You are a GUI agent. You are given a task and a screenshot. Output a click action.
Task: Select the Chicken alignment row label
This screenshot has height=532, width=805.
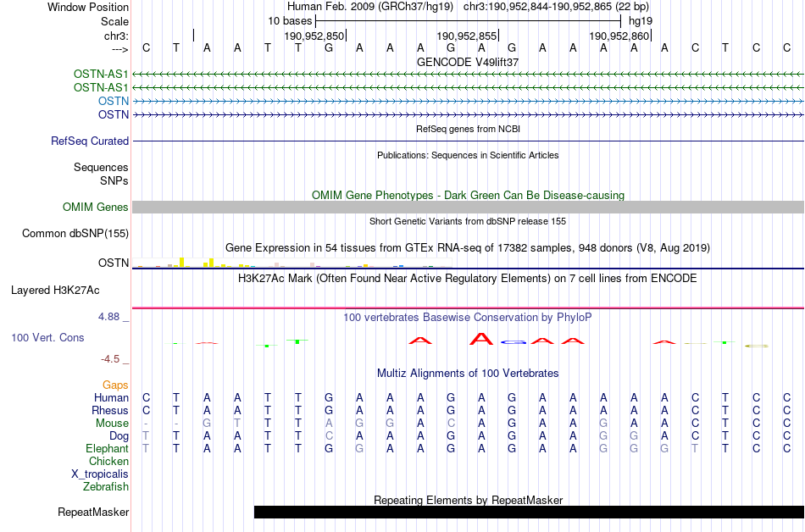pyautogui.click(x=108, y=461)
